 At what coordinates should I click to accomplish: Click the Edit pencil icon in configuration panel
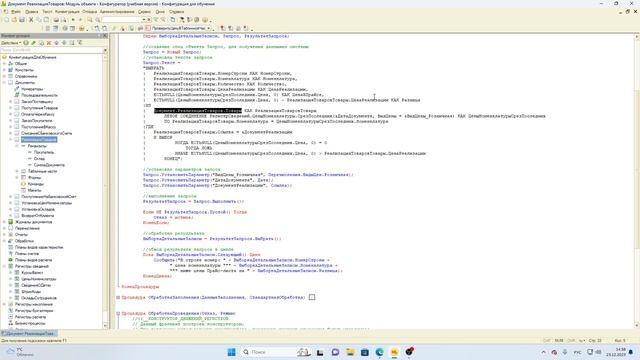(x=33, y=42)
